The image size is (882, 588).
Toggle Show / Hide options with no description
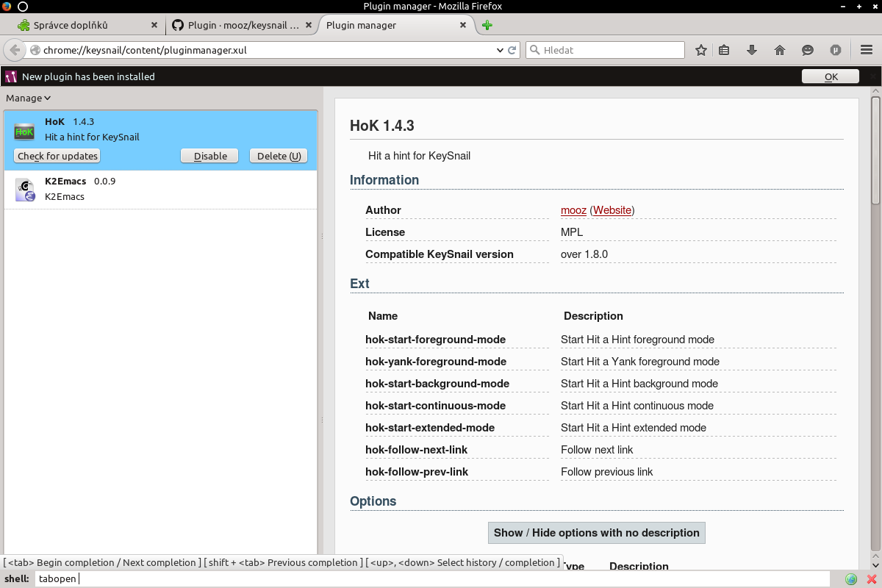coord(597,533)
